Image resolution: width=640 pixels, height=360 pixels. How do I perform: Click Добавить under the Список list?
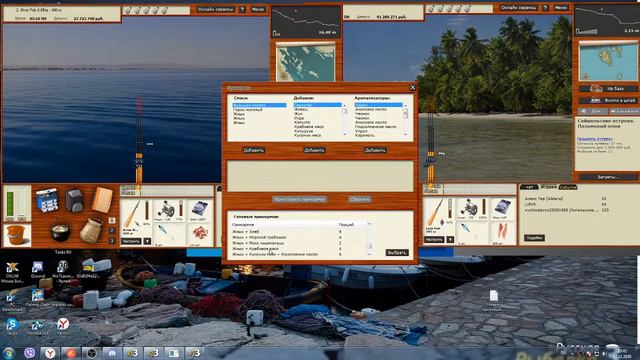click(x=253, y=150)
